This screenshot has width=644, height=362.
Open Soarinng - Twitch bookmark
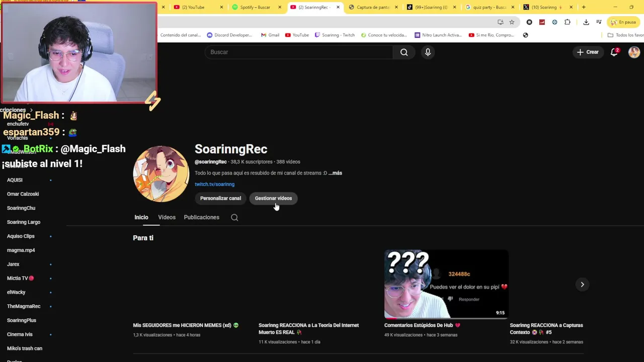335,35
